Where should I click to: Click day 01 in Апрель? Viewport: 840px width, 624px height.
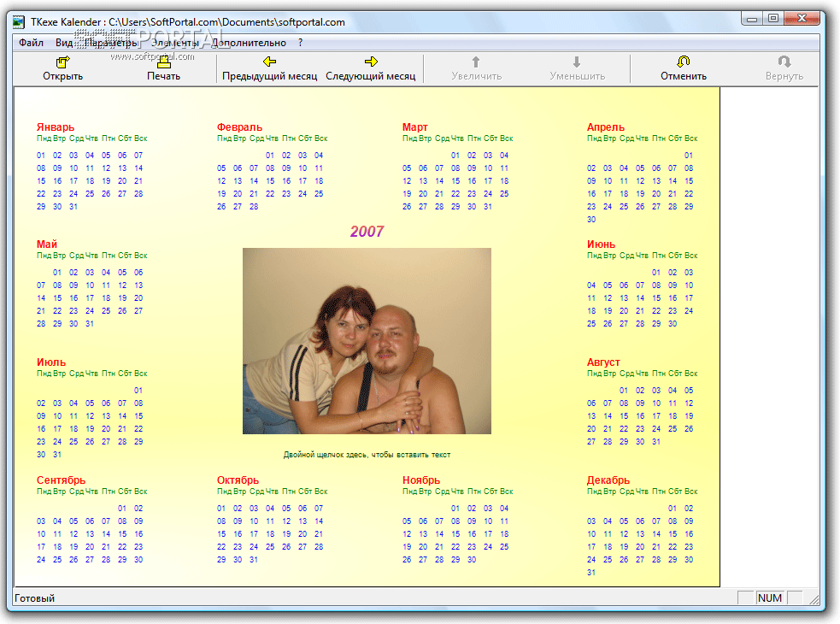(x=689, y=156)
